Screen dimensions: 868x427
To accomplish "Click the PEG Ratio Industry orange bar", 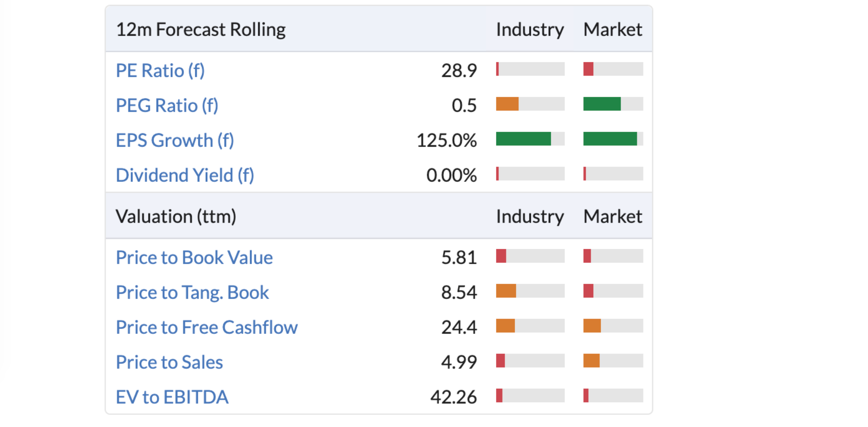I will 507,104.
